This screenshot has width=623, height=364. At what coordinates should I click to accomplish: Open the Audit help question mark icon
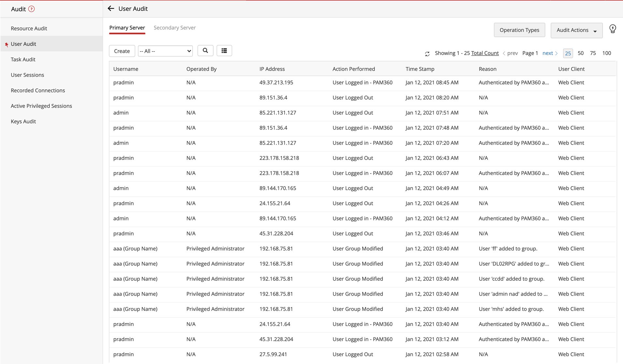coord(32,9)
